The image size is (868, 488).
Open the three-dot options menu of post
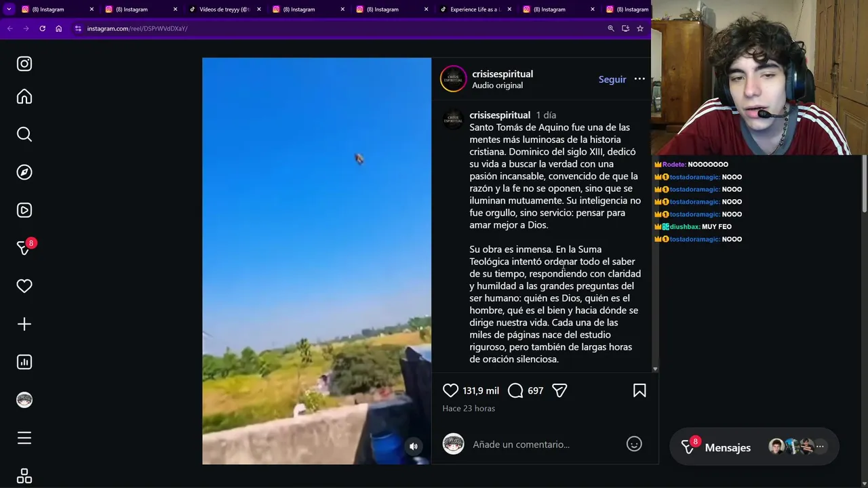[x=639, y=79]
